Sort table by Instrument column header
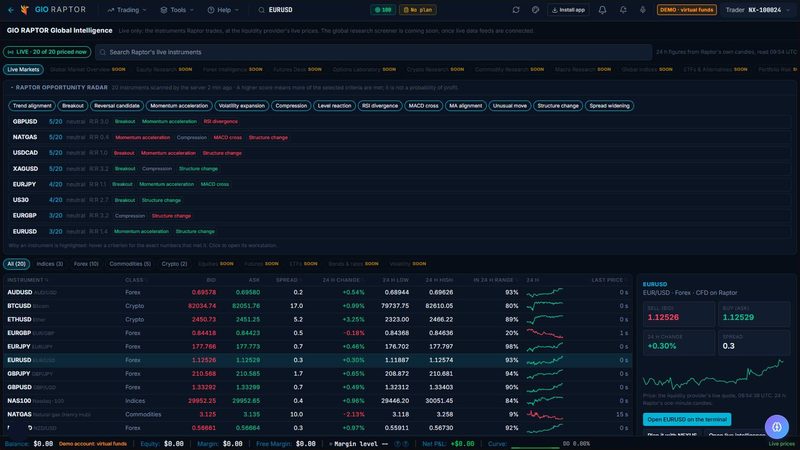 pos(28,280)
